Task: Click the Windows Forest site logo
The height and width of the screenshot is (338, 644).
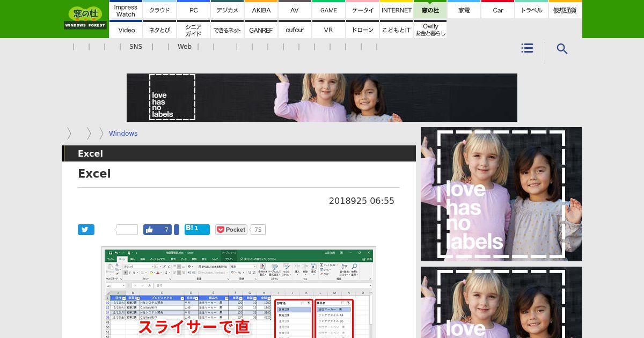Action: 85,18
